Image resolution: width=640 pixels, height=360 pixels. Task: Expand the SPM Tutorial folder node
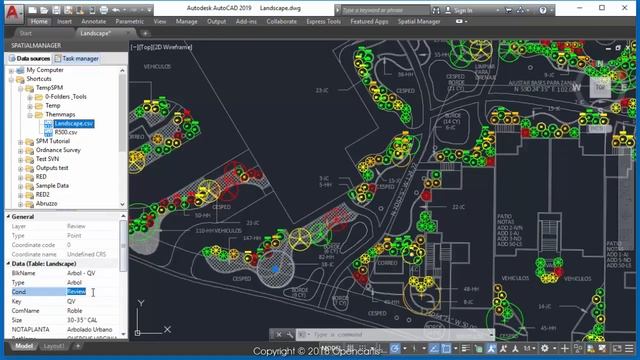[x=20, y=142]
